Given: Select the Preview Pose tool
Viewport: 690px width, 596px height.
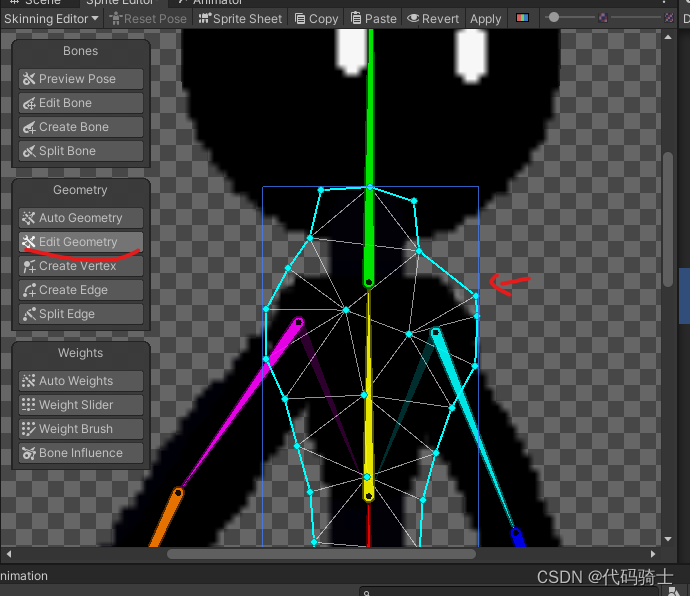Looking at the screenshot, I should click(x=81, y=79).
